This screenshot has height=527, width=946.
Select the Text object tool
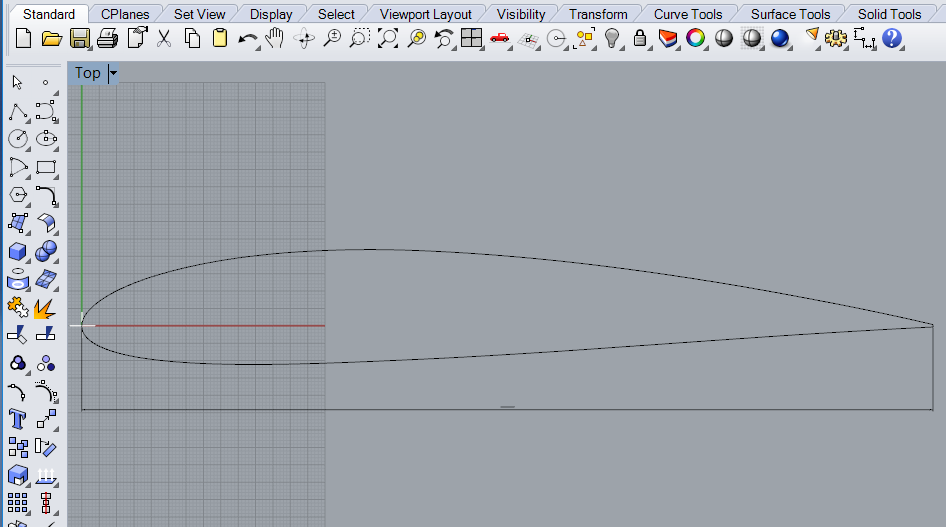(18, 418)
